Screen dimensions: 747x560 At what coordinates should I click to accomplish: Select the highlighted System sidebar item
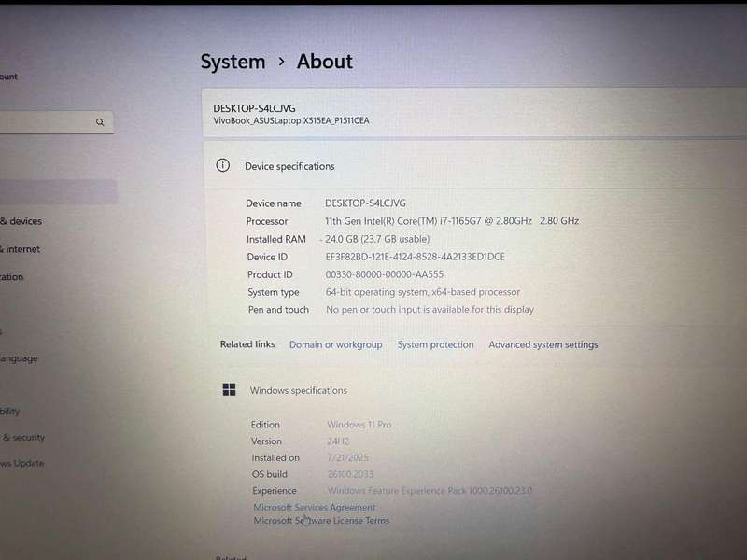[57, 191]
